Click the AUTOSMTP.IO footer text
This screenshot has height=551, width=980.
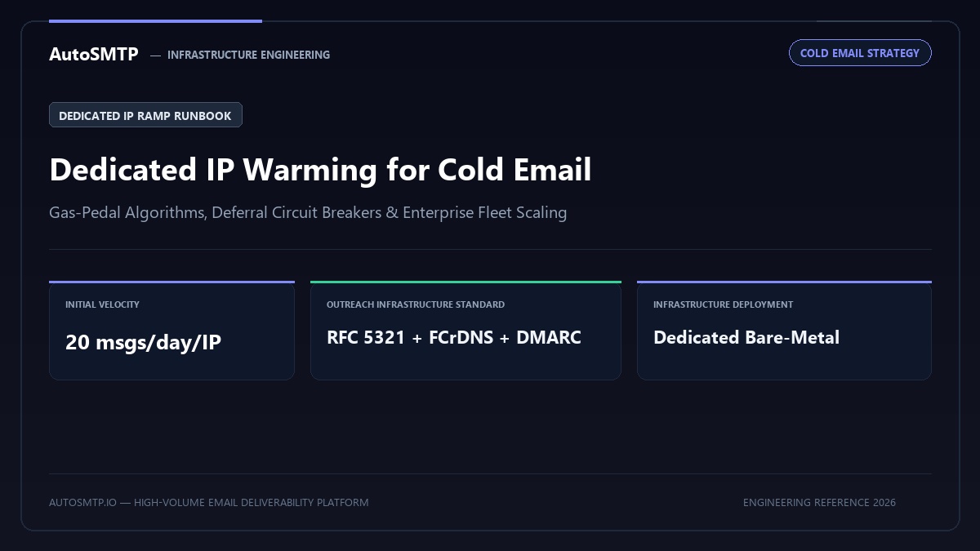(x=208, y=503)
